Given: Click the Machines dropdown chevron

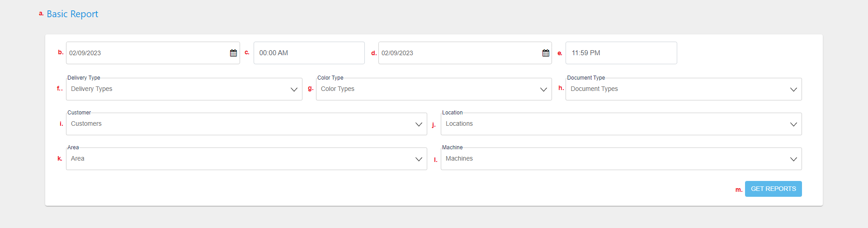Looking at the screenshot, I should (x=793, y=159).
